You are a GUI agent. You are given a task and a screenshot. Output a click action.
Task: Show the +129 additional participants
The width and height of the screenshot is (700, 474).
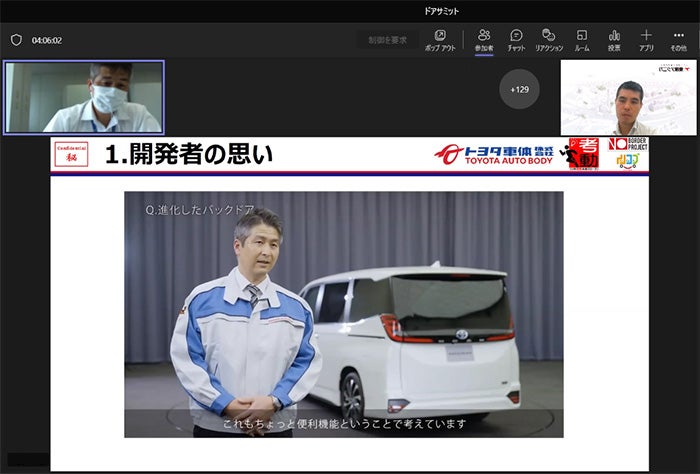coord(519,89)
